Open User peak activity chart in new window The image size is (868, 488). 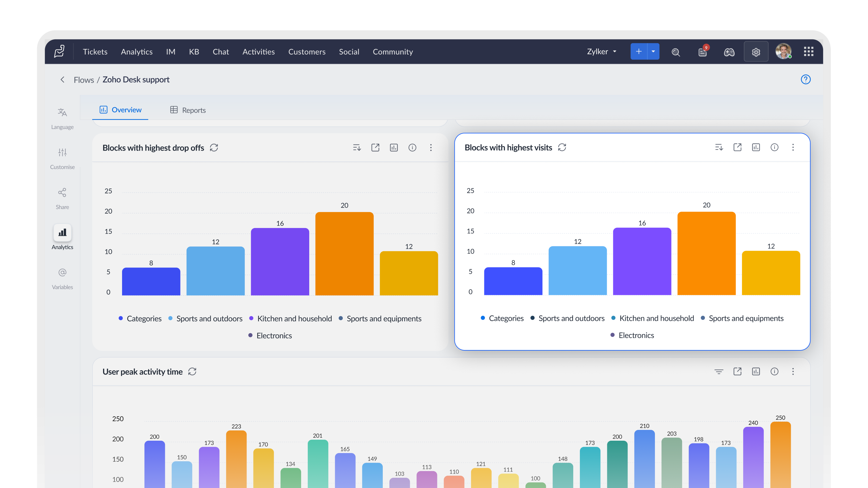tap(737, 371)
